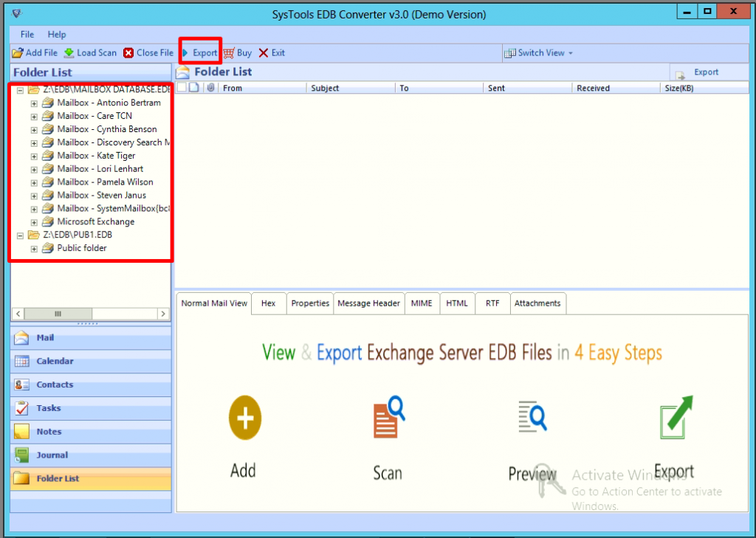756x538 pixels.
Task: Click the folder tree scroll-right arrow
Action: [163, 314]
